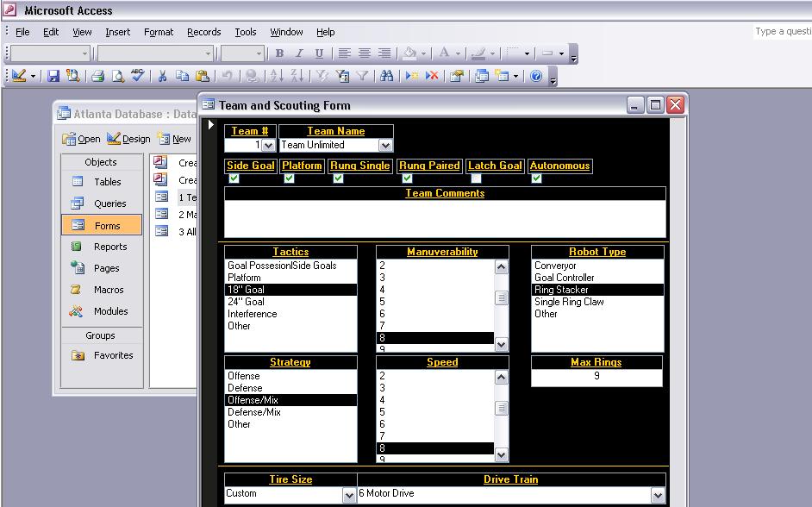
Task: Open the Records menu
Action: [204, 32]
